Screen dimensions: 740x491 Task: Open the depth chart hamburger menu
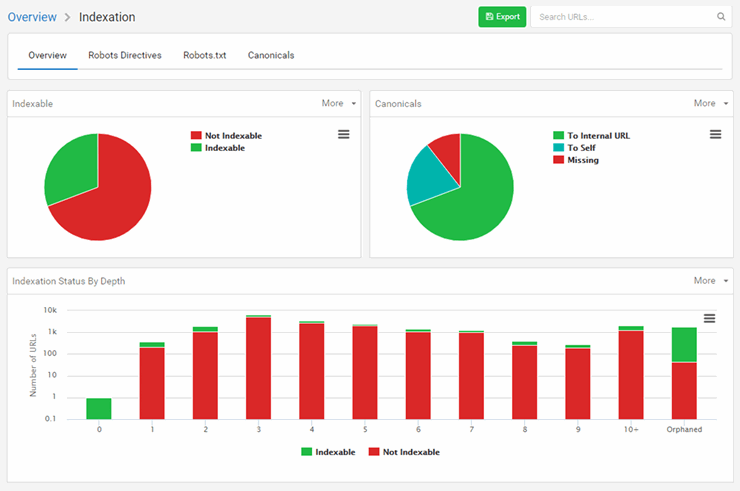709,318
